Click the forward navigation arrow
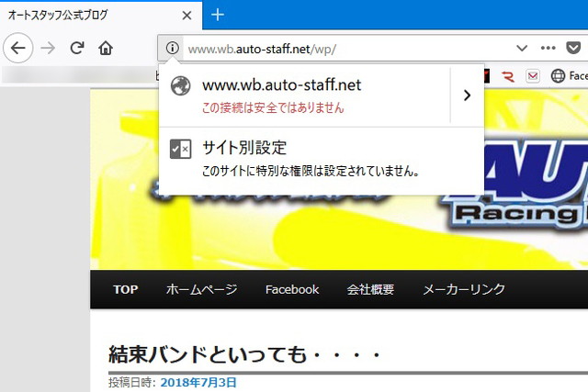Image resolution: width=588 pixels, height=392 pixels. tap(48, 48)
